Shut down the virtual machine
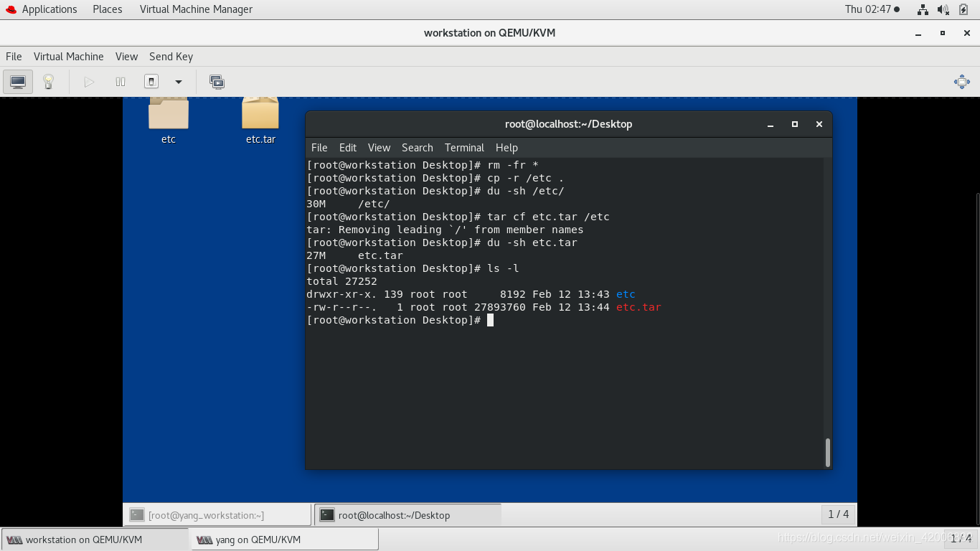980x551 pixels. tap(151, 82)
